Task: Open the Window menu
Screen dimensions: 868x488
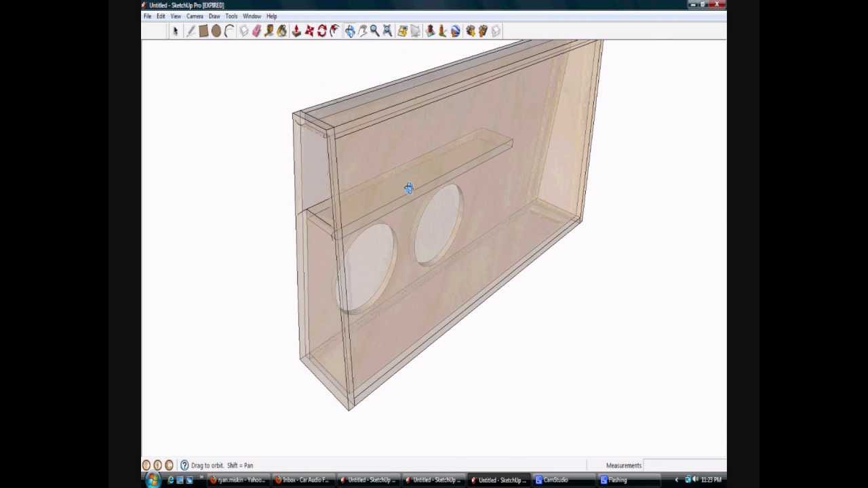Action: [252, 16]
